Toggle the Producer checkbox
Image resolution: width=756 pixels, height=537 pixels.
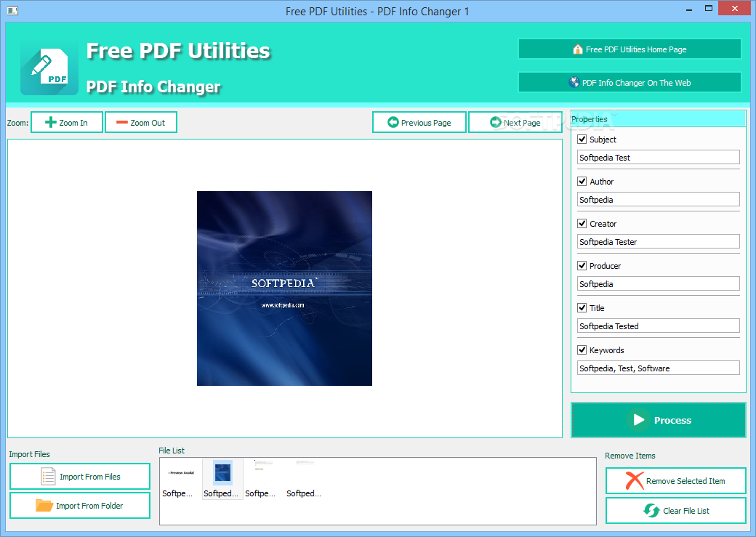pyautogui.click(x=582, y=266)
